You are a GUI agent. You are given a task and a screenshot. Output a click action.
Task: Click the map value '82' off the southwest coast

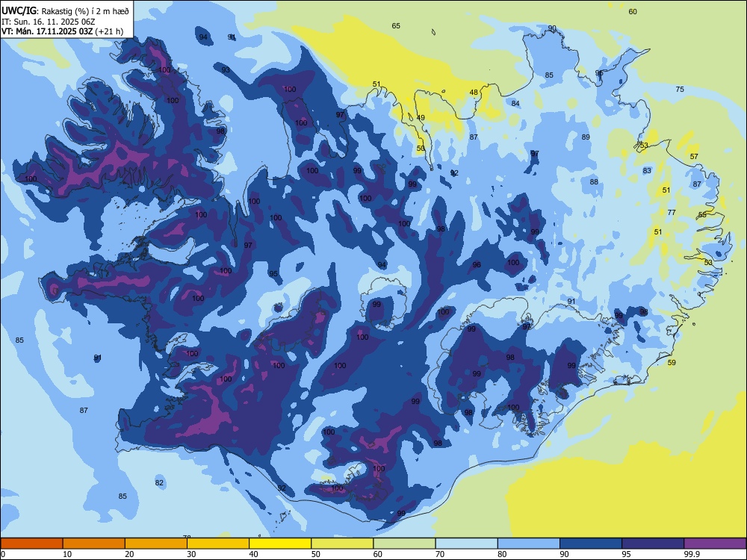click(x=159, y=482)
